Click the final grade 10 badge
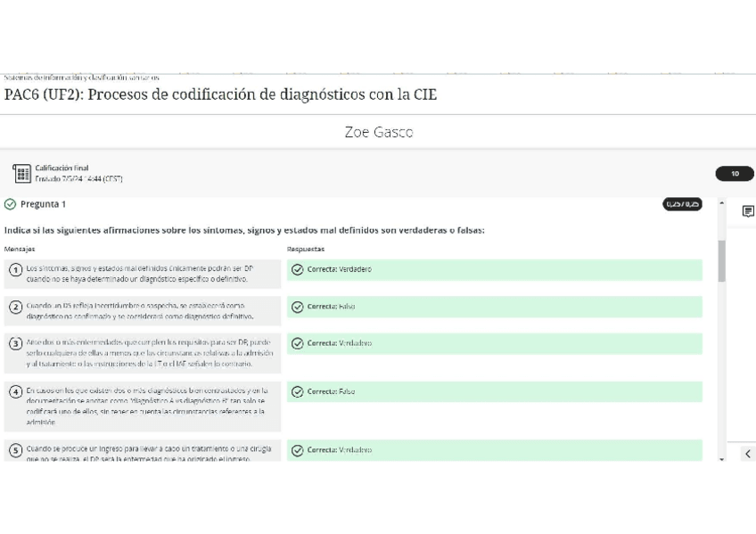This screenshot has width=756, height=534. point(734,173)
